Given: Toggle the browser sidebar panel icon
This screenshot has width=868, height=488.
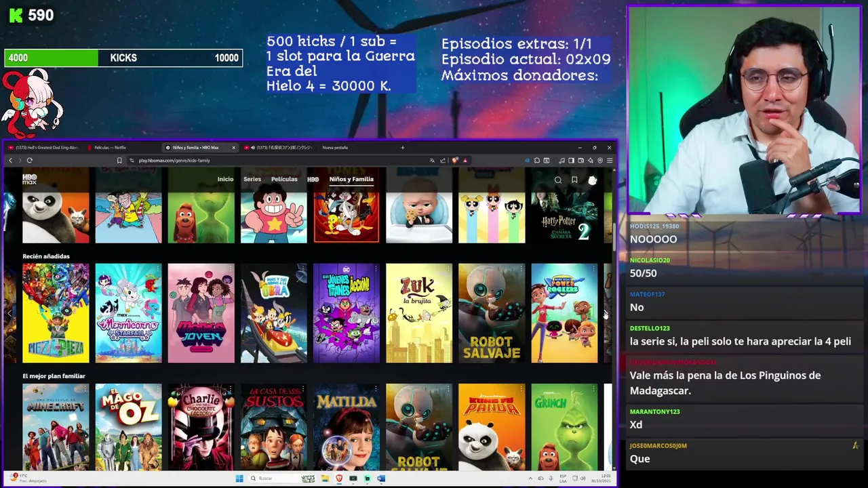Looking at the screenshot, I should 571,161.
